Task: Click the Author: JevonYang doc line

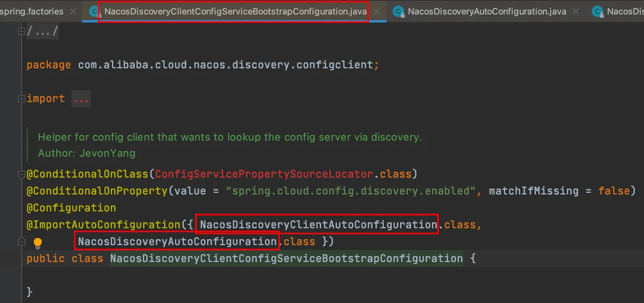Action: 86,153
